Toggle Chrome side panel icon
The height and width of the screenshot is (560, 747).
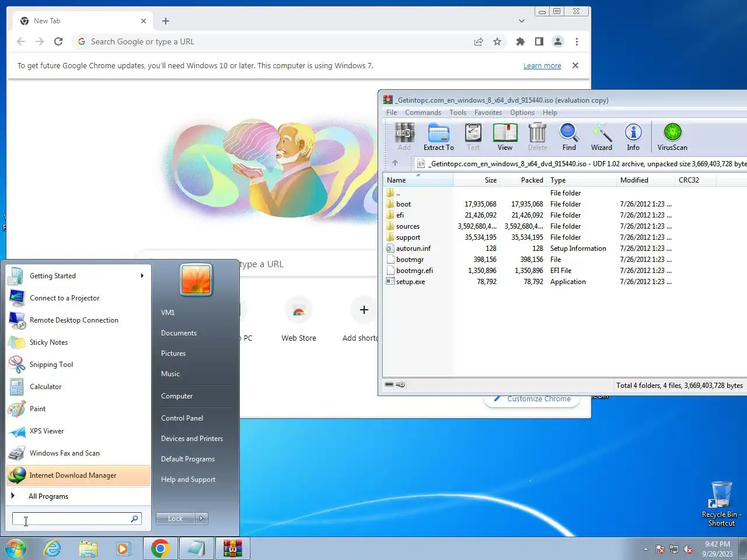point(539,41)
